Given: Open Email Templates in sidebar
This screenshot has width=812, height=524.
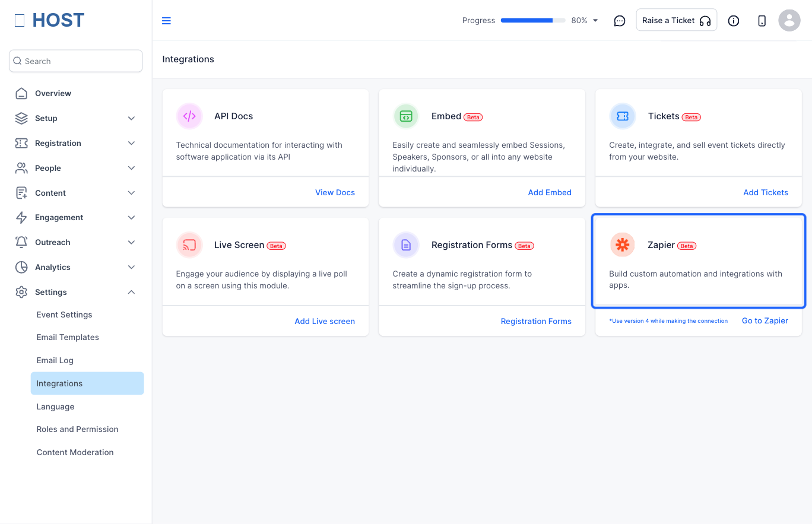Looking at the screenshot, I should pyautogui.click(x=68, y=337).
